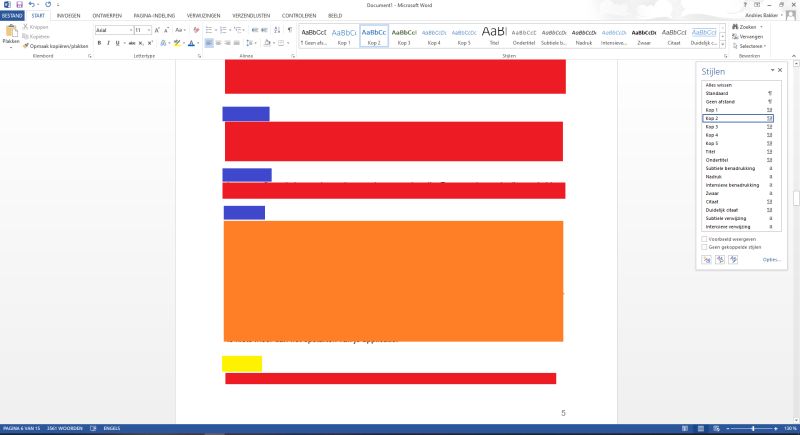The width and height of the screenshot is (800, 435).
Task: Open the Selecteren dropdown
Action: pyautogui.click(x=749, y=46)
